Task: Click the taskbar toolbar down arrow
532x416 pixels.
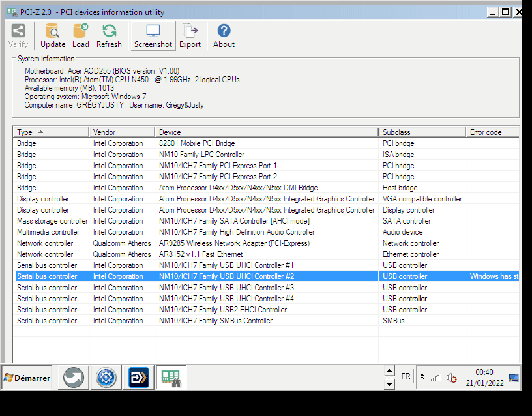Action: coord(389,384)
